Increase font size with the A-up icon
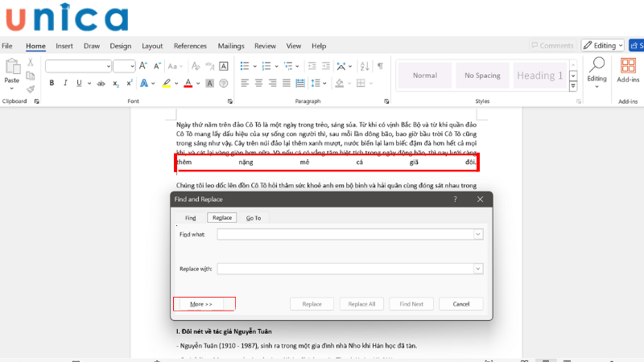Screen dimensions: 644x362 (143, 66)
